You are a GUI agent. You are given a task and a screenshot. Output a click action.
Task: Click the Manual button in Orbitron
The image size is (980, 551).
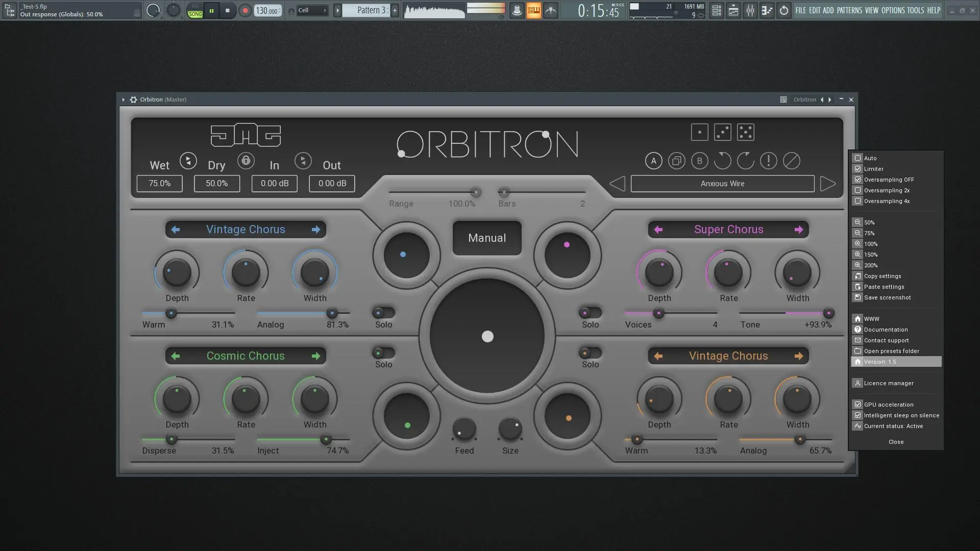[x=486, y=238]
